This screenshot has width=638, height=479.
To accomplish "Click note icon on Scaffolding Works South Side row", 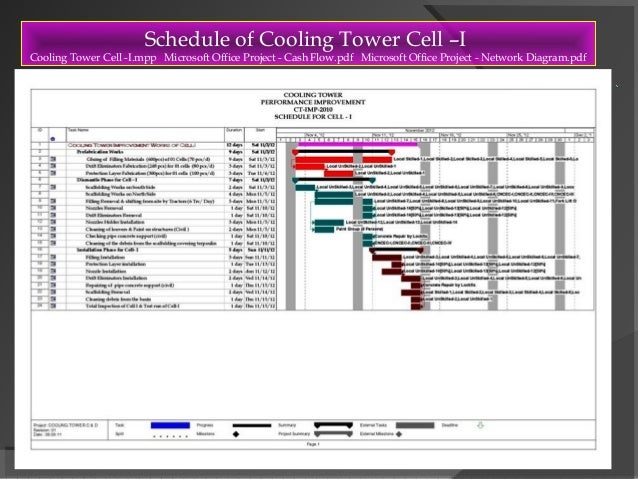I will [x=53, y=187].
